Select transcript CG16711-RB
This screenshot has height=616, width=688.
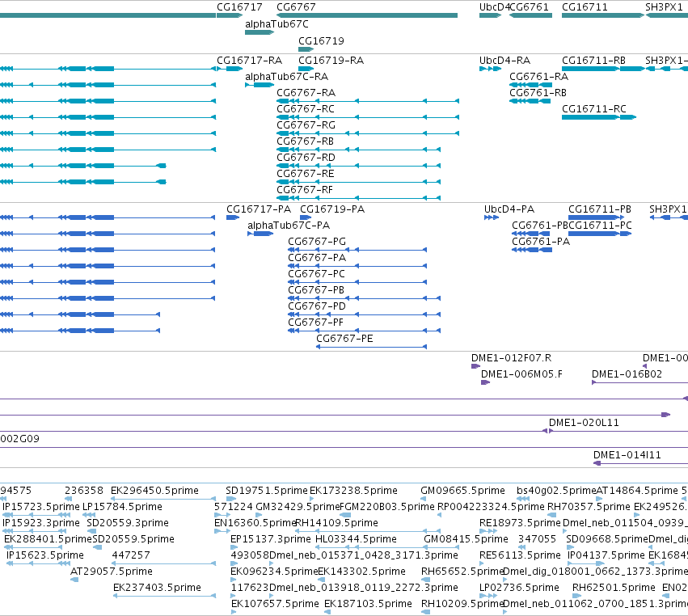pyautogui.click(x=603, y=69)
